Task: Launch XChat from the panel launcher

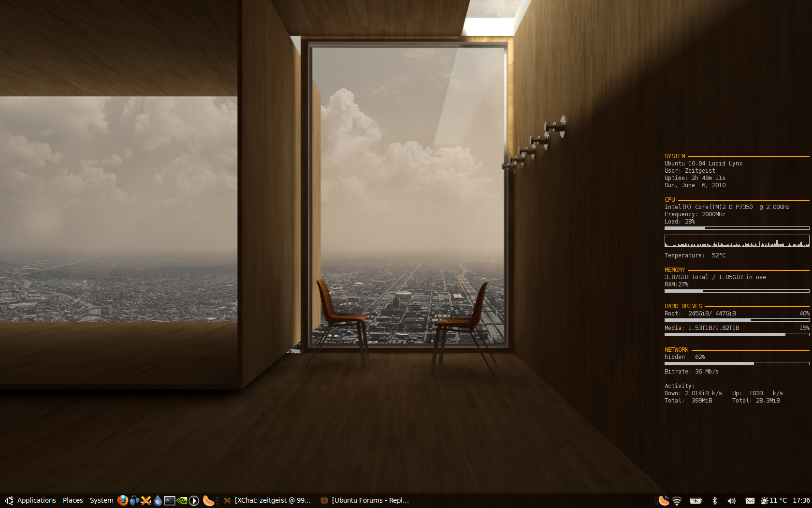Action: (x=146, y=501)
